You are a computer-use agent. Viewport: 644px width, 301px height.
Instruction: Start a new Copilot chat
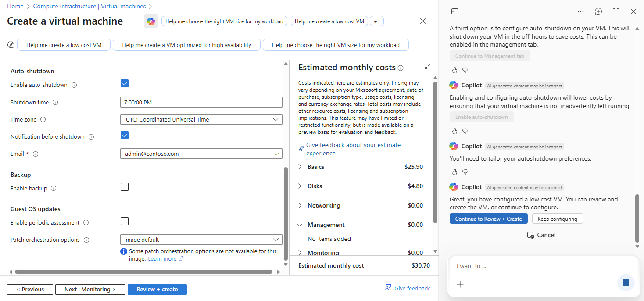[x=598, y=11]
